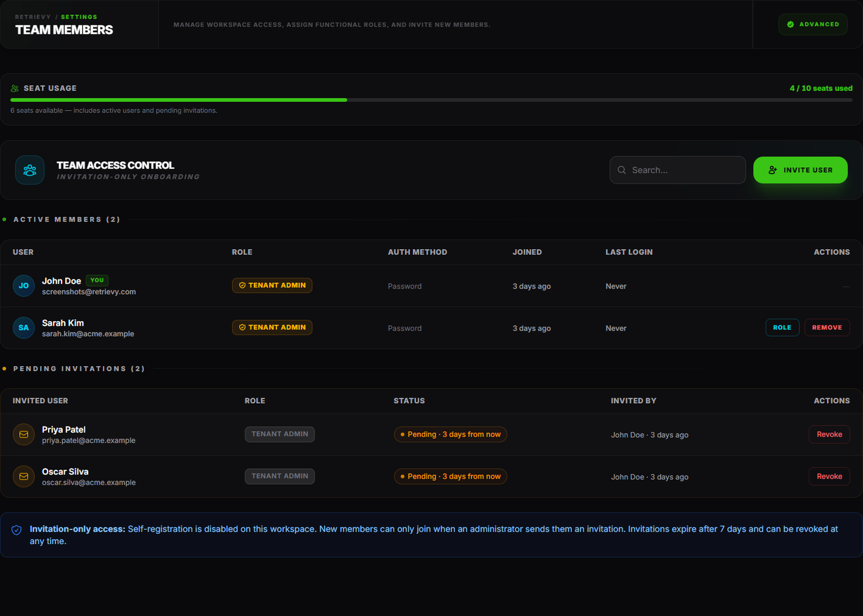Click Oscar Silva's name in invitations
Screen dimensions: 863x616
pyautogui.click(x=65, y=471)
